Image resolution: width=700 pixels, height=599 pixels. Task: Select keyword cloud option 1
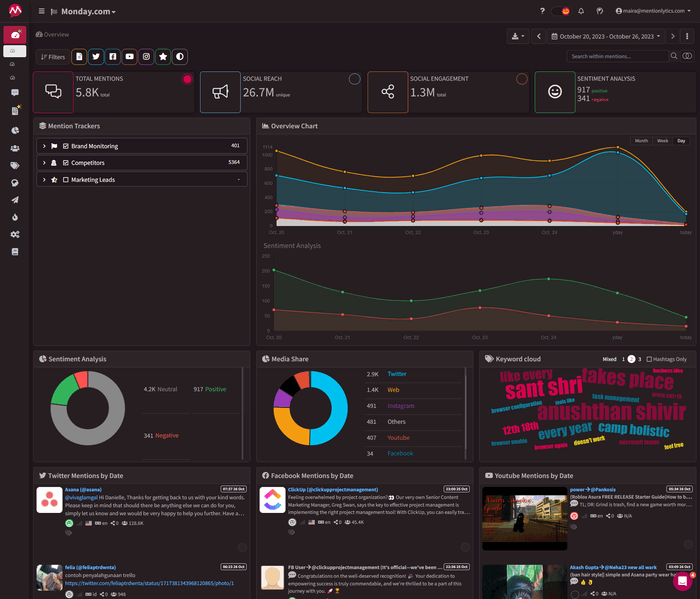point(623,359)
